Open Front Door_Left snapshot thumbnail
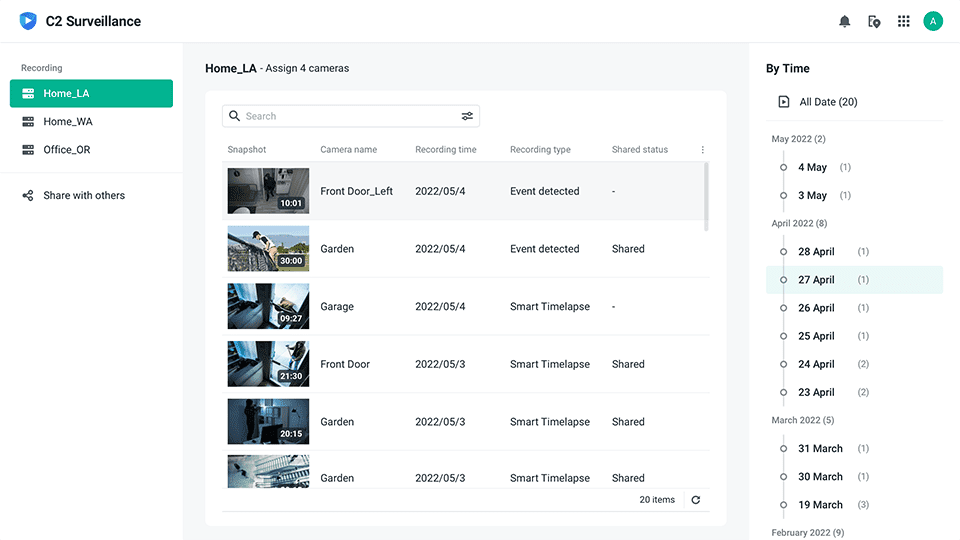960x540 pixels. pyautogui.click(x=268, y=191)
